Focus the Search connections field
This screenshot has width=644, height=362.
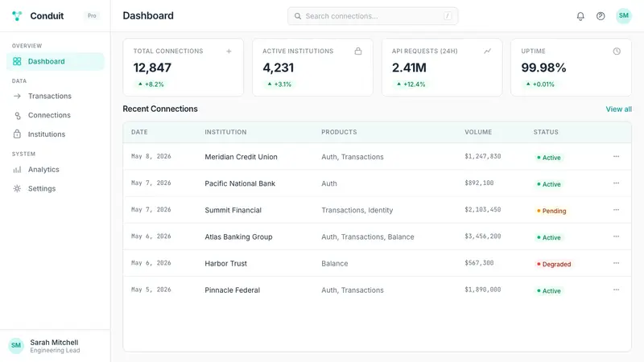pos(373,16)
